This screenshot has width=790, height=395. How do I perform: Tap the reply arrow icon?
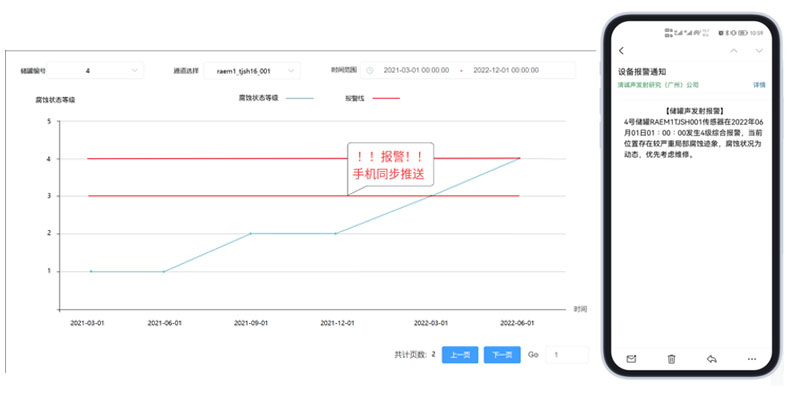click(711, 359)
